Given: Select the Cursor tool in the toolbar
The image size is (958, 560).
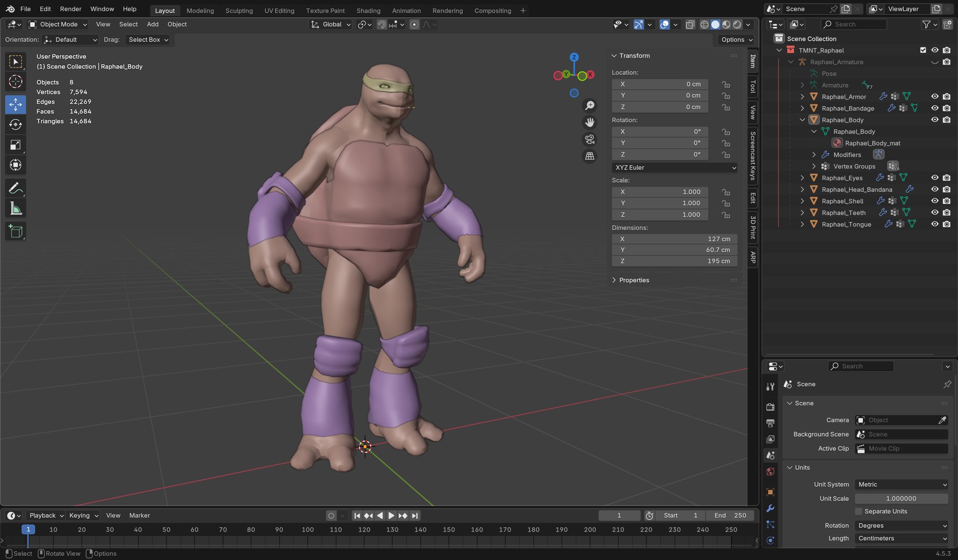Looking at the screenshot, I should 16,81.
